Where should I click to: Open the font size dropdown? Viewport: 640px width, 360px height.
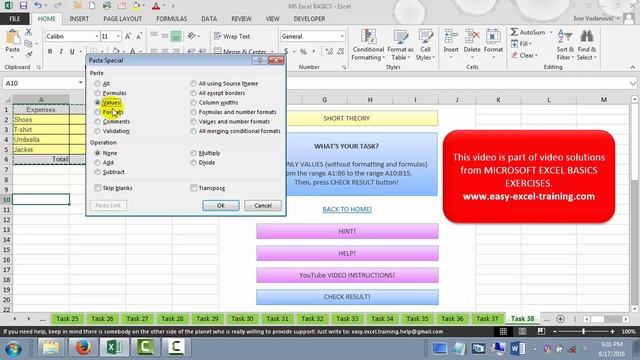(x=118, y=36)
